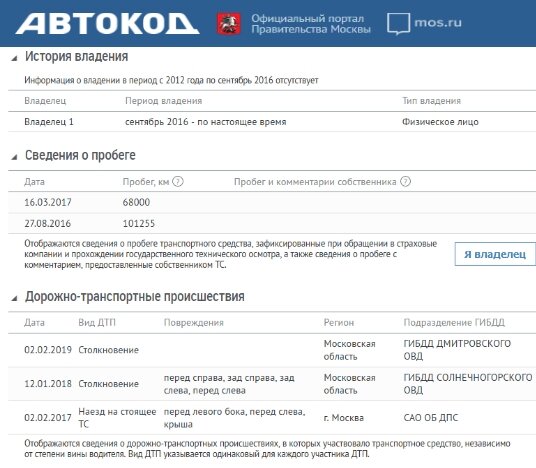This screenshot has height=468, width=536.
Task: Select mileage date 16.03.2017
Action: (x=48, y=202)
